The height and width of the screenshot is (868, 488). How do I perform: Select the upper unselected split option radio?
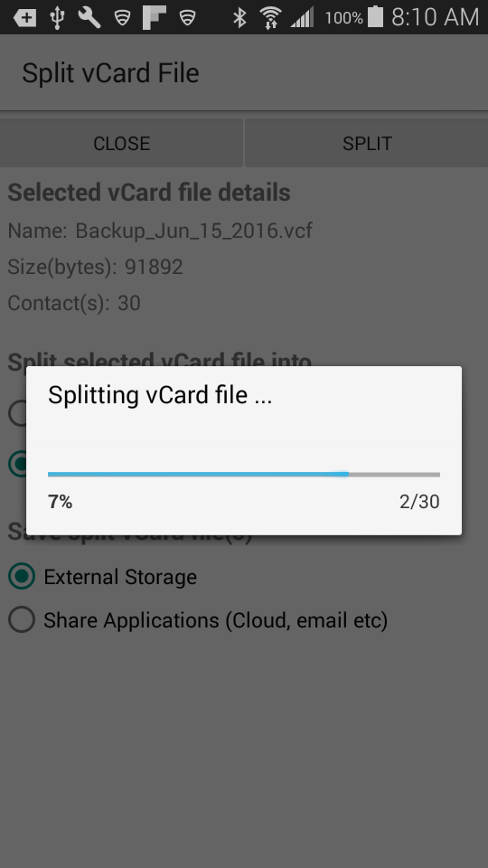click(x=17, y=413)
